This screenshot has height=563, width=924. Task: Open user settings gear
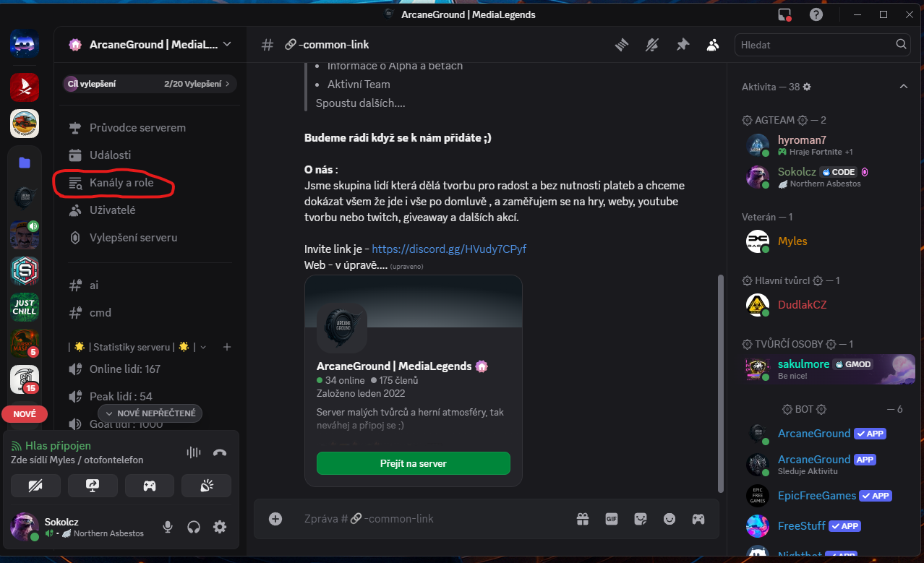[x=220, y=527]
